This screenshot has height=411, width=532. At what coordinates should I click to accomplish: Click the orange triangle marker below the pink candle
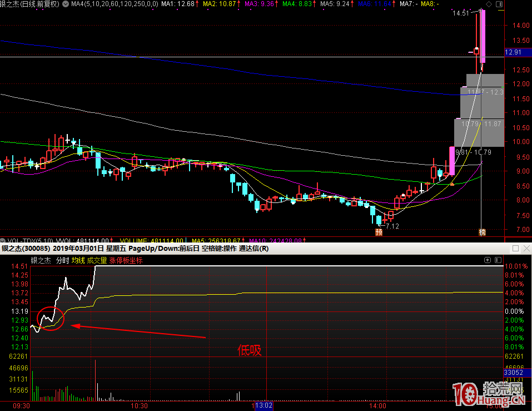coord(452,184)
